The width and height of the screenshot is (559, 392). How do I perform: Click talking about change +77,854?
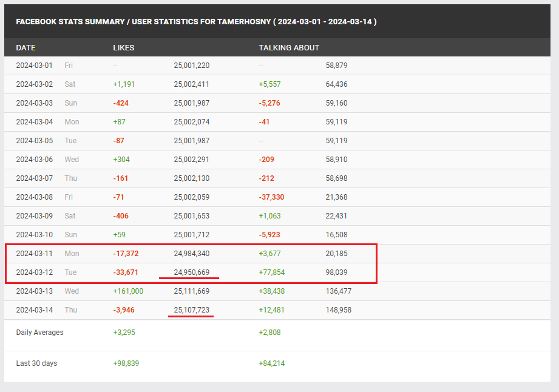[272, 272]
